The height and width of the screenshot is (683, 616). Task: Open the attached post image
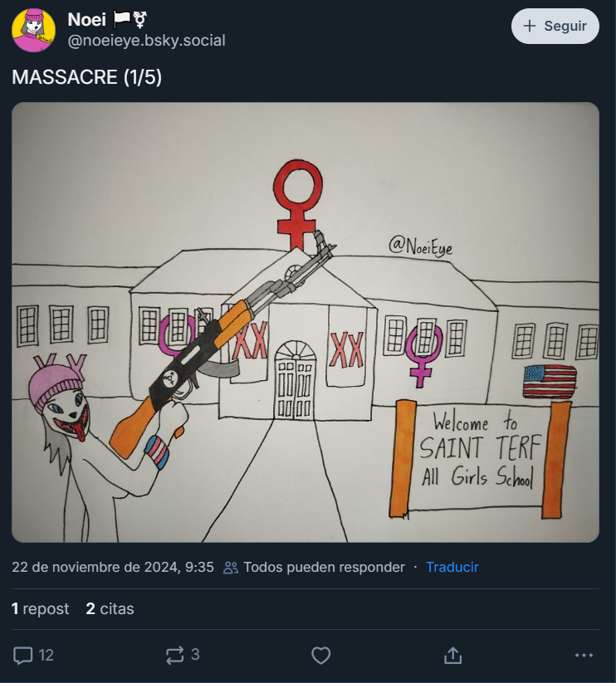(x=306, y=322)
